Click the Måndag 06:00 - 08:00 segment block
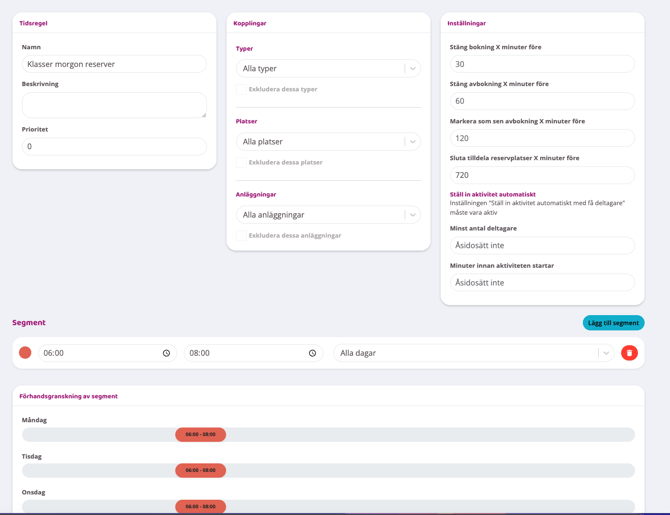Viewport: 670px width, 515px height. pos(200,435)
